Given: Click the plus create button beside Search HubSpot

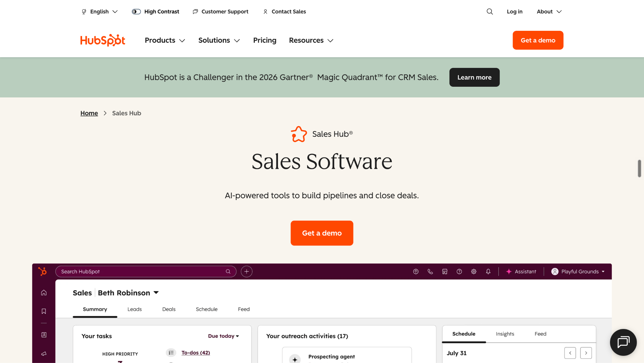Looking at the screenshot, I should tap(247, 272).
